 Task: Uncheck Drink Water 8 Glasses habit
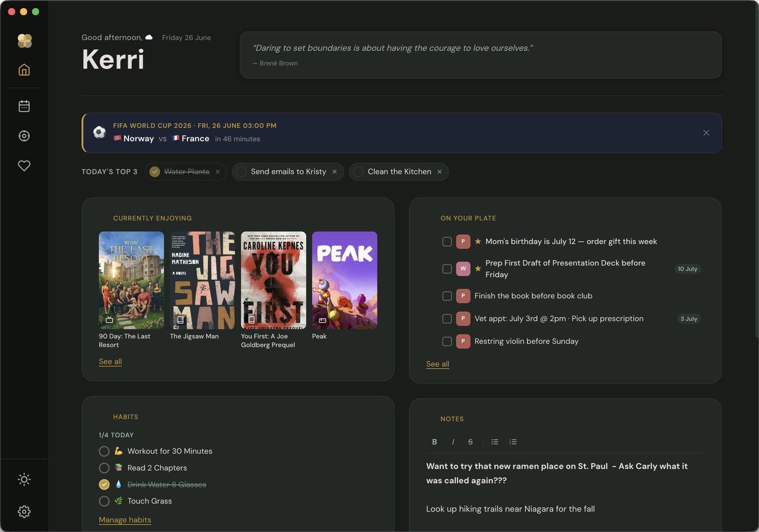click(104, 485)
